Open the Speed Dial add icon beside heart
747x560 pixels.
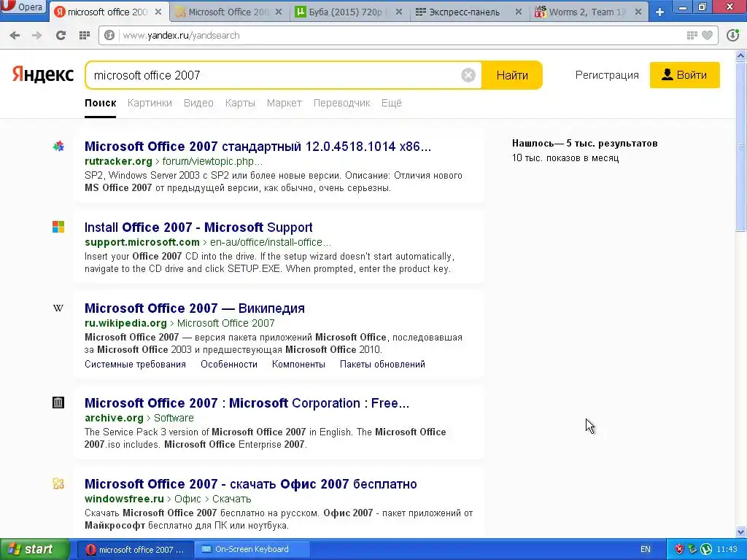coord(692,35)
